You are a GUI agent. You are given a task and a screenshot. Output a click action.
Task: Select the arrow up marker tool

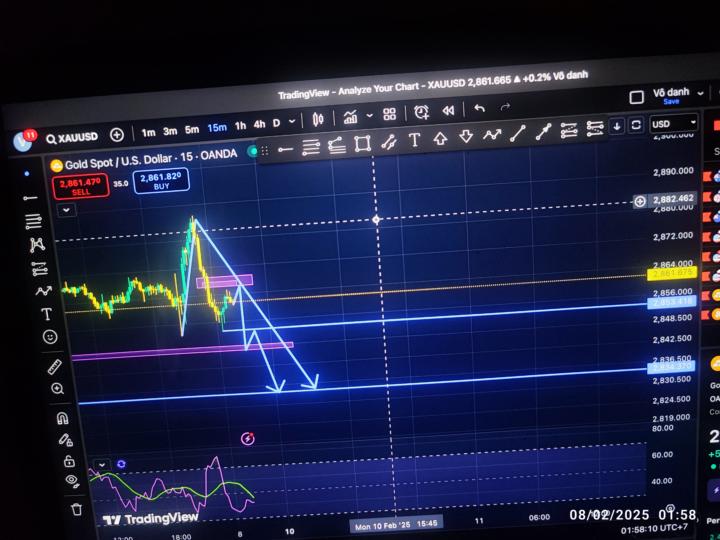(440, 138)
